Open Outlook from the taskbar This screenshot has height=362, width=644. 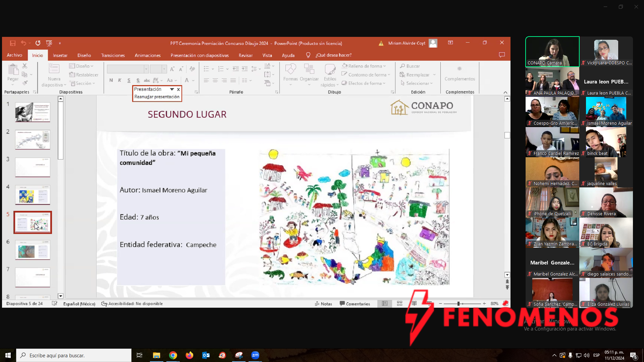pyautogui.click(x=206, y=355)
